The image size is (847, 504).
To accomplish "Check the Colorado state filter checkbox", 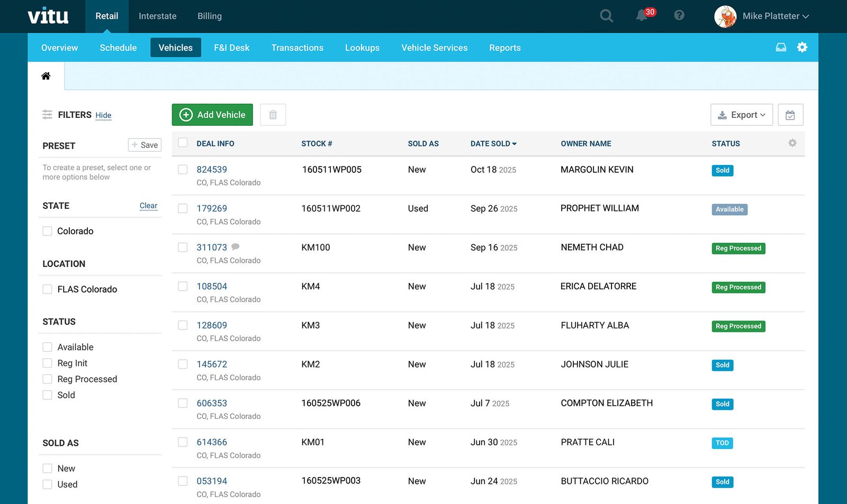I will [47, 231].
